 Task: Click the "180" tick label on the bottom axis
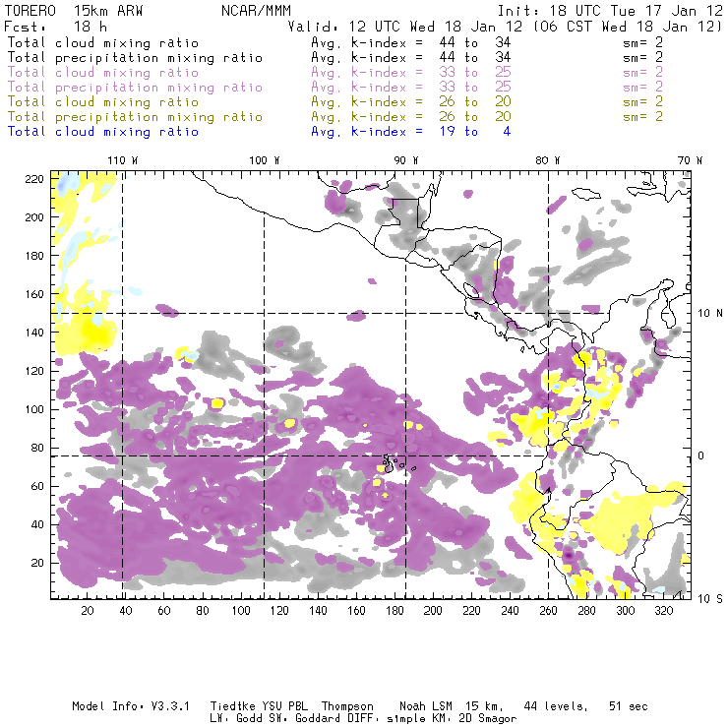click(394, 611)
